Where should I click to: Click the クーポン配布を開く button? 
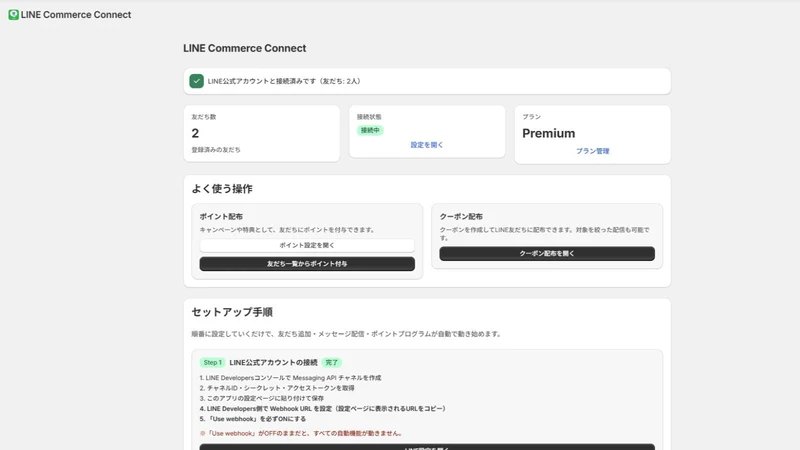547,254
